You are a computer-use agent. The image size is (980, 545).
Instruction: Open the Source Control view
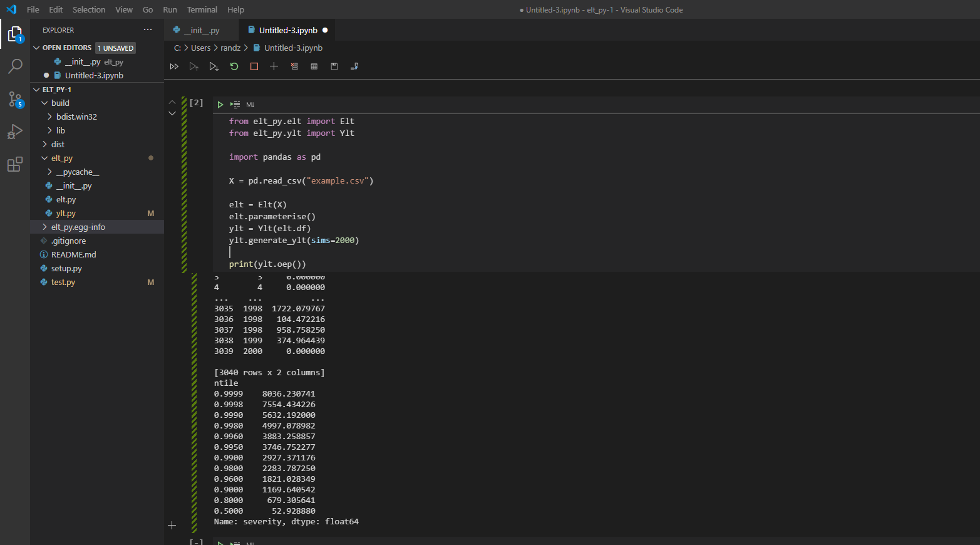coord(15,99)
